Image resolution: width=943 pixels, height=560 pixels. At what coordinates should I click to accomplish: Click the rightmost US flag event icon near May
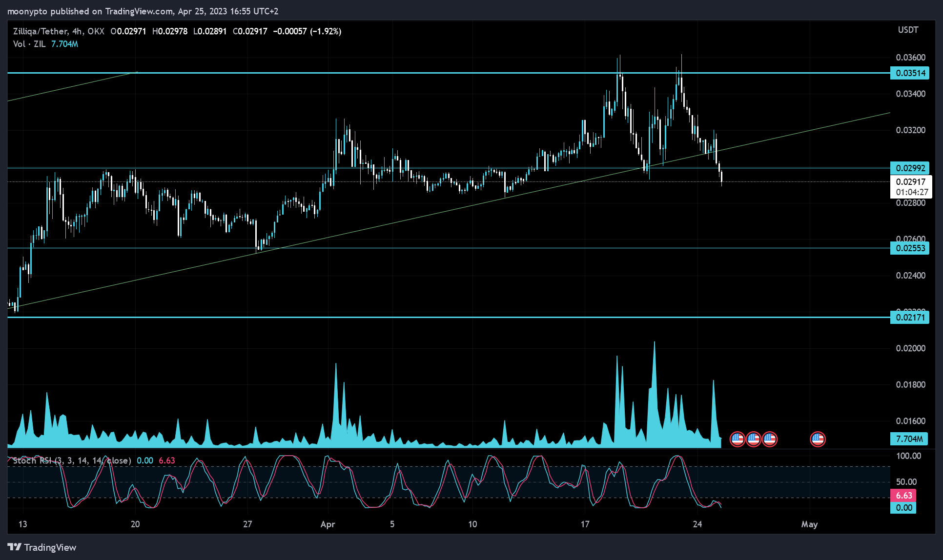818,439
